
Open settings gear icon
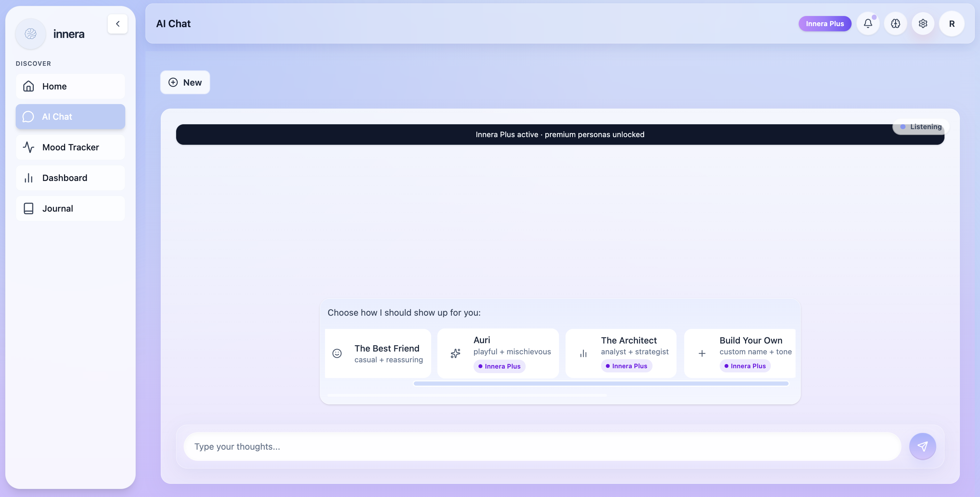point(923,24)
